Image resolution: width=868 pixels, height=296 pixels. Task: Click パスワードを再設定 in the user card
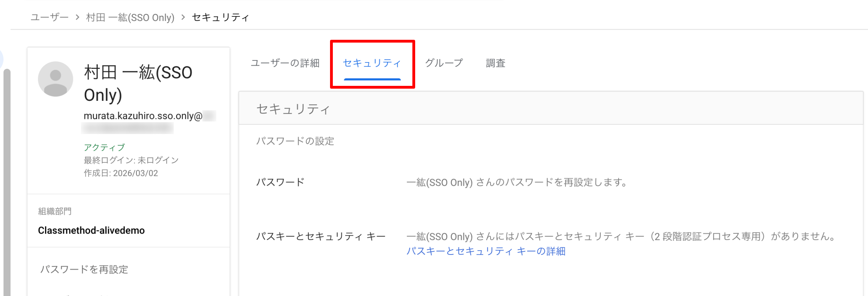[x=84, y=269]
